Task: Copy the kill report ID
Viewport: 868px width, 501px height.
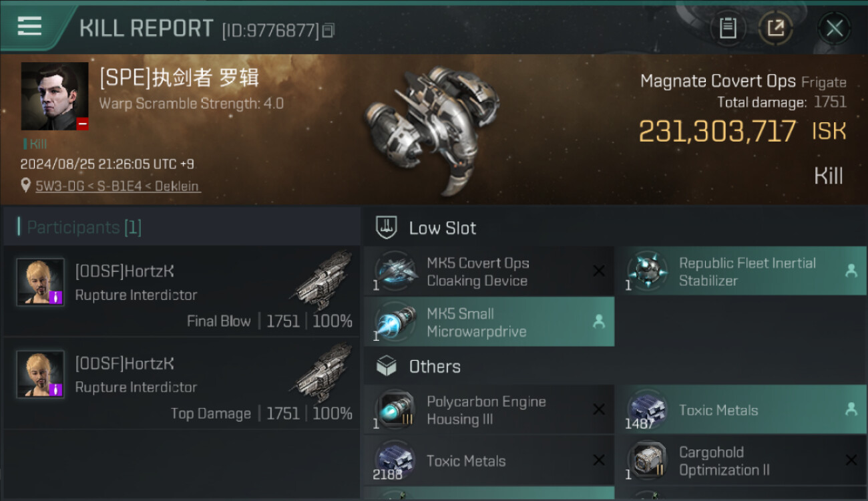Action: 328,30
